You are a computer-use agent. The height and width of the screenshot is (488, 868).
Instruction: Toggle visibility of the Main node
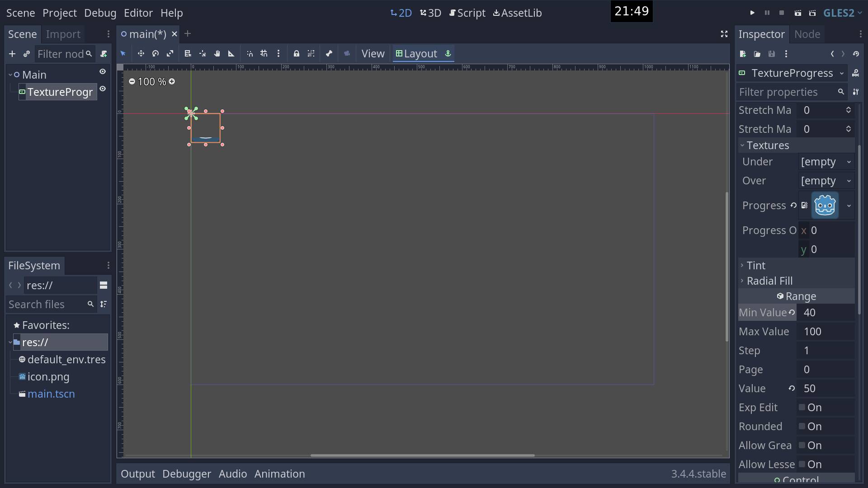(x=103, y=71)
